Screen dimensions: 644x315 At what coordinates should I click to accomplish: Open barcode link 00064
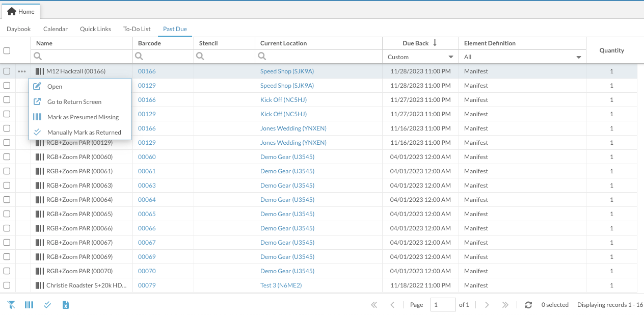pyautogui.click(x=147, y=200)
